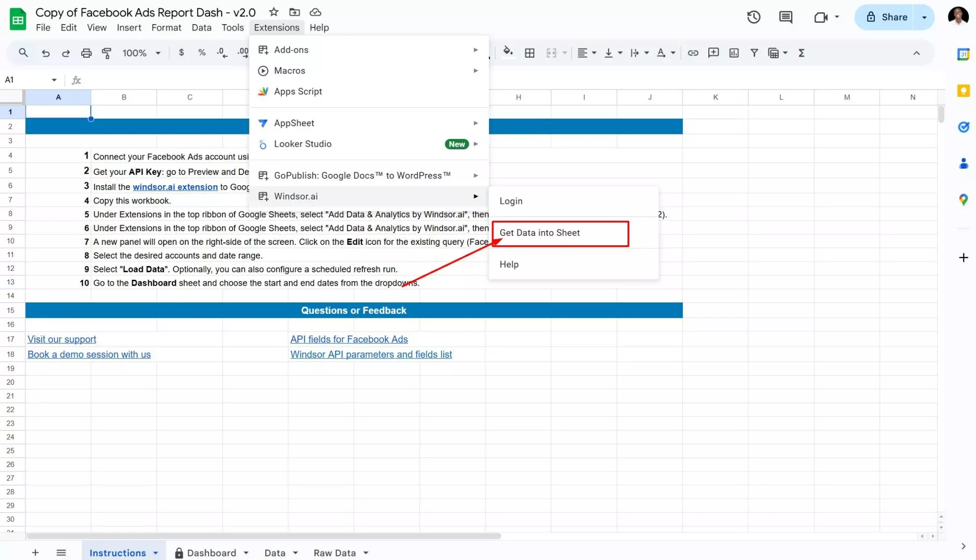Select Login in Windsor.ai submenu
The width and height of the screenshot is (976, 560).
tap(573, 201)
